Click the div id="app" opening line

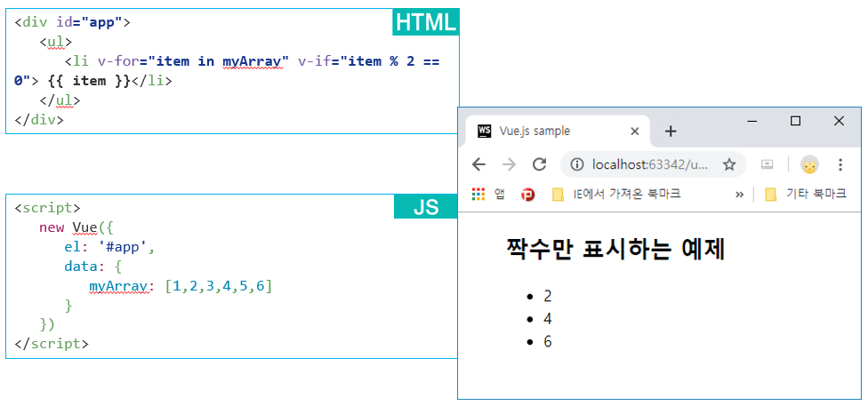(73, 23)
